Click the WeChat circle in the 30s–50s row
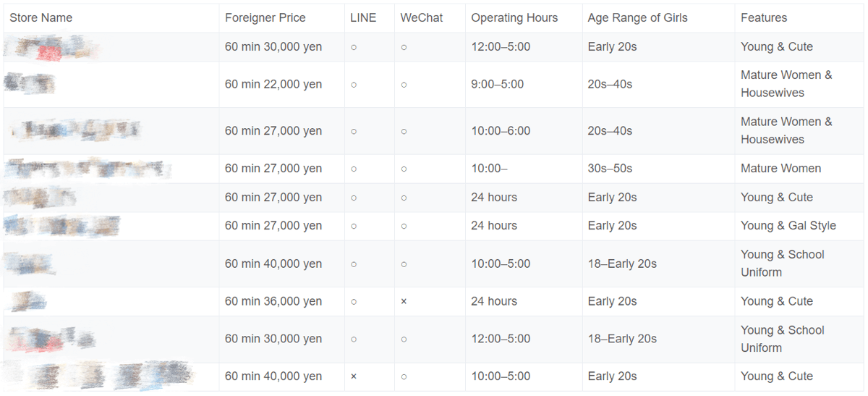 click(404, 169)
